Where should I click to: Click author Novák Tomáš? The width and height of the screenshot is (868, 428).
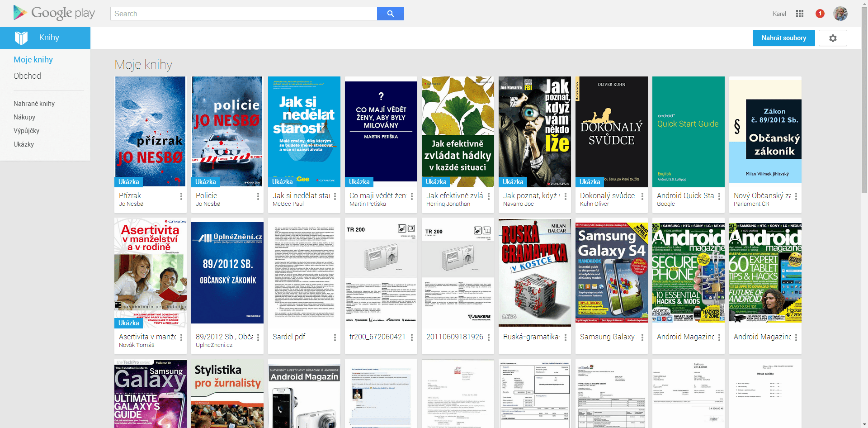[x=137, y=345]
